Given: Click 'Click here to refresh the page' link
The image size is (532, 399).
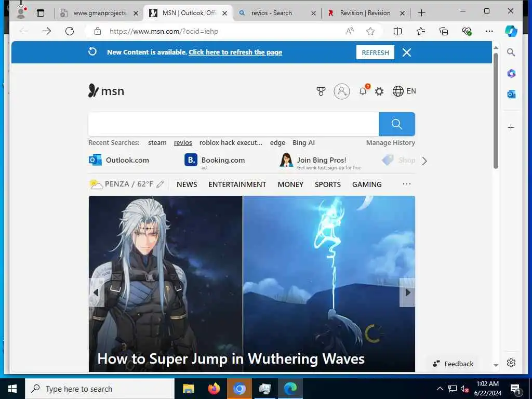Looking at the screenshot, I should (235, 52).
